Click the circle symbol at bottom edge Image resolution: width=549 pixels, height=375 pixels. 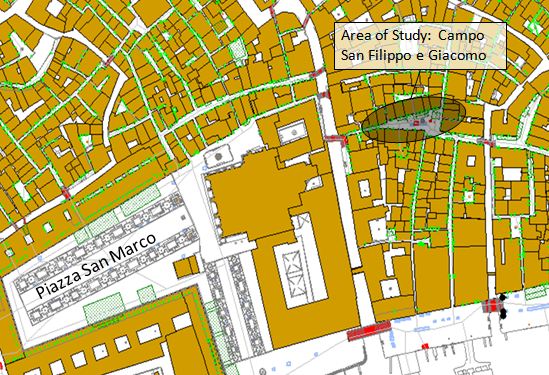point(263,371)
